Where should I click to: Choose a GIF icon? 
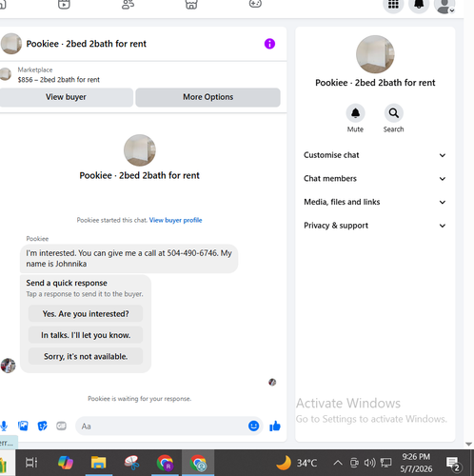tap(61, 426)
